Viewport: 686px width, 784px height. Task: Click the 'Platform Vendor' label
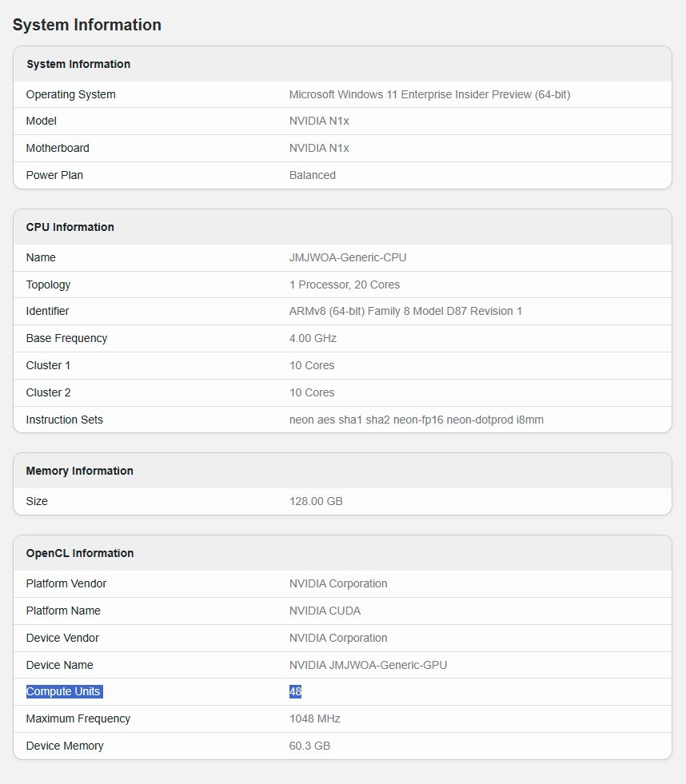[66, 583]
